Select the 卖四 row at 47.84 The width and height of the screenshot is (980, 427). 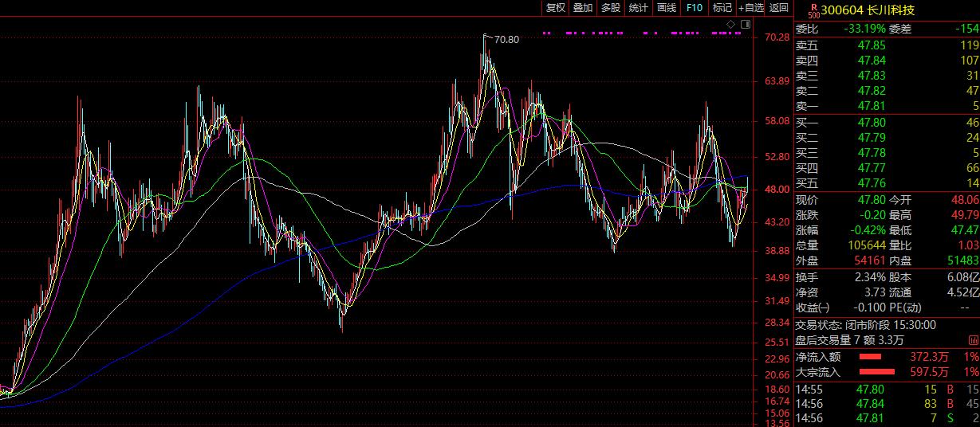[x=887, y=61]
